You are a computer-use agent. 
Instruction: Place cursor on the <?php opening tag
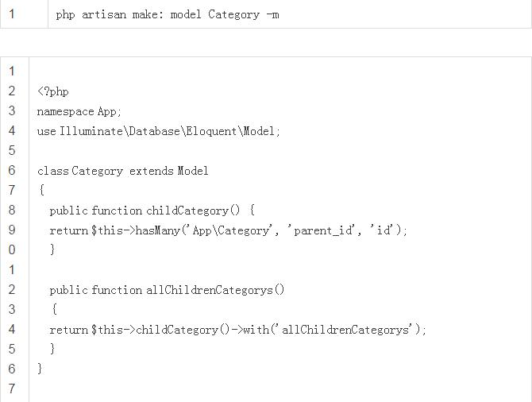(53, 91)
